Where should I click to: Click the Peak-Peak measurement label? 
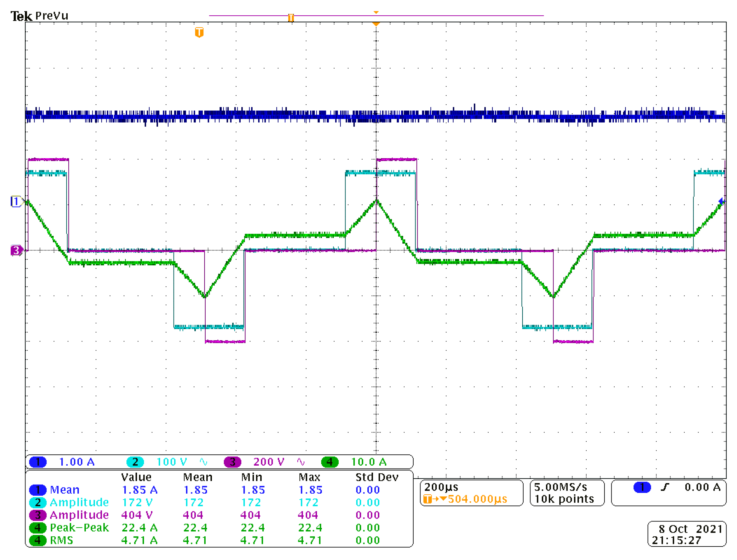[x=79, y=528]
